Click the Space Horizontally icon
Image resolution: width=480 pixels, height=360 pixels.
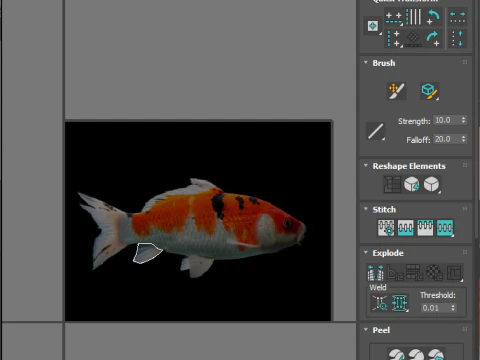pyautogui.click(x=457, y=17)
